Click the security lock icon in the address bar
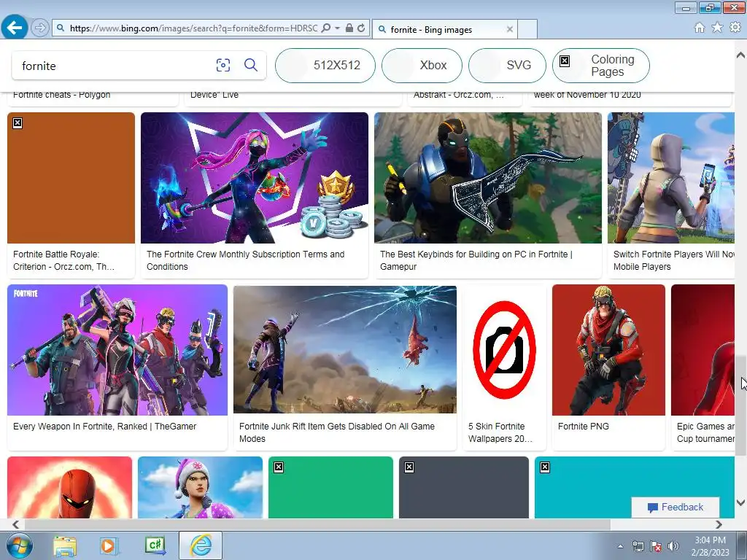 [349, 28]
